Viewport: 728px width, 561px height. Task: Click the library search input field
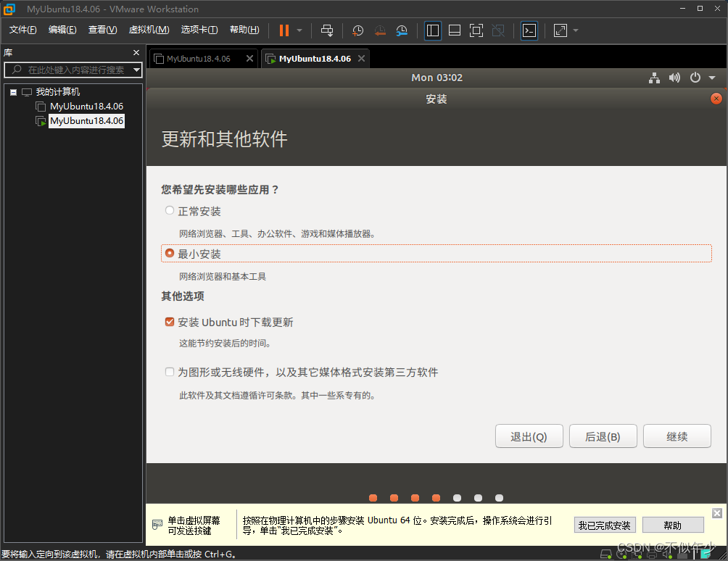(x=74, y=70)
